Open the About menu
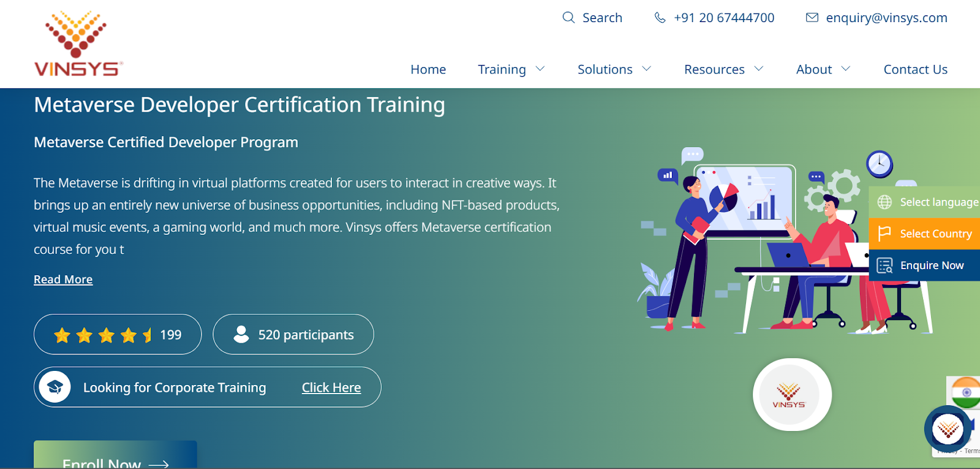Screen dimensions: 980x469 [814, 69]
